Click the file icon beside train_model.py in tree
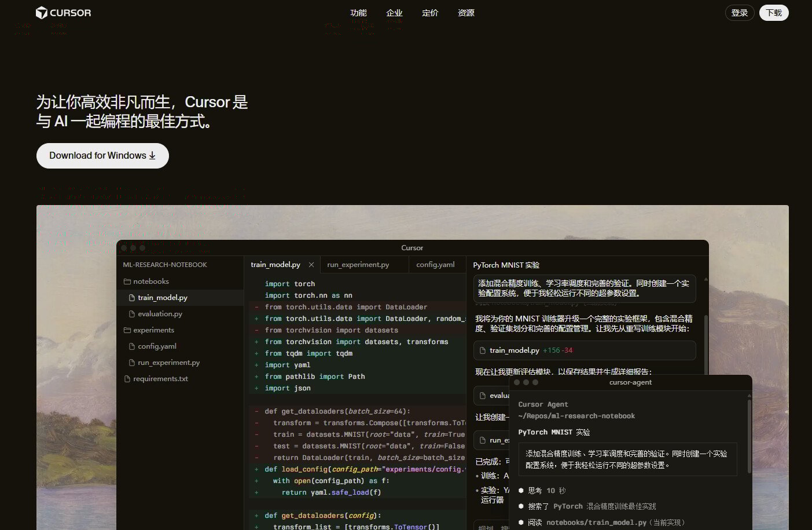This screenshot has width=812, height=530. [x=132, y=298]
